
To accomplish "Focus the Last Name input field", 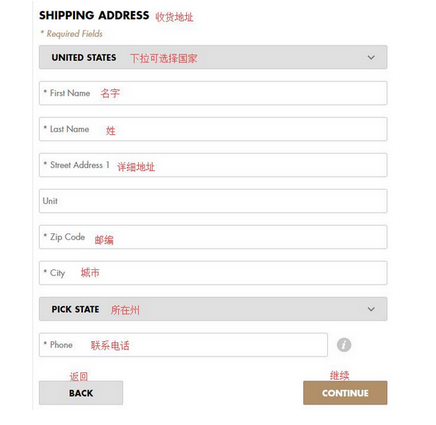I will click(213, 129).
